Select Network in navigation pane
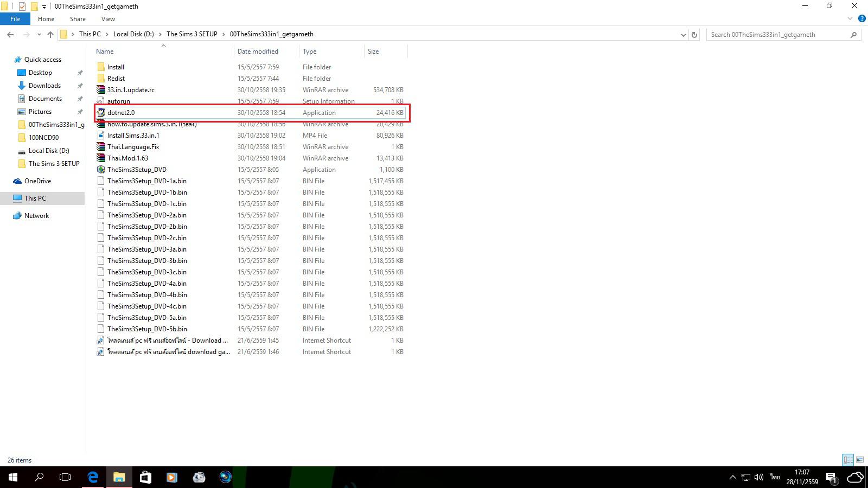 pos(36,216)
